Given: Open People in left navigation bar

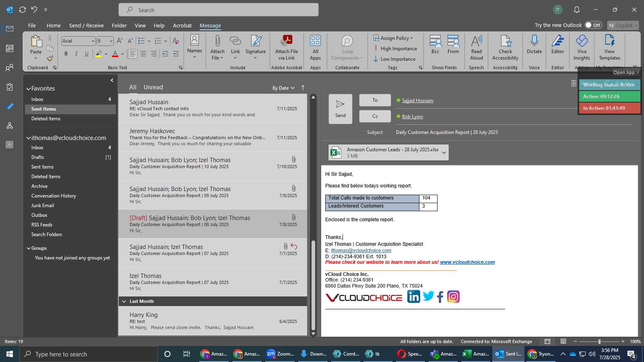Looking at the screenshot, I should [x=10, y=68].
